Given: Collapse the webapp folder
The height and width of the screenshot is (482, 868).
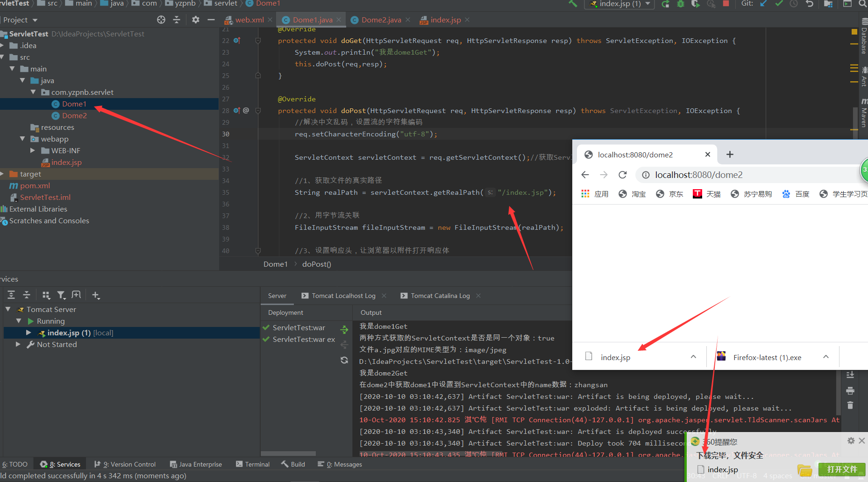Looking at the screenshot, I should click(x=23, y=139).
